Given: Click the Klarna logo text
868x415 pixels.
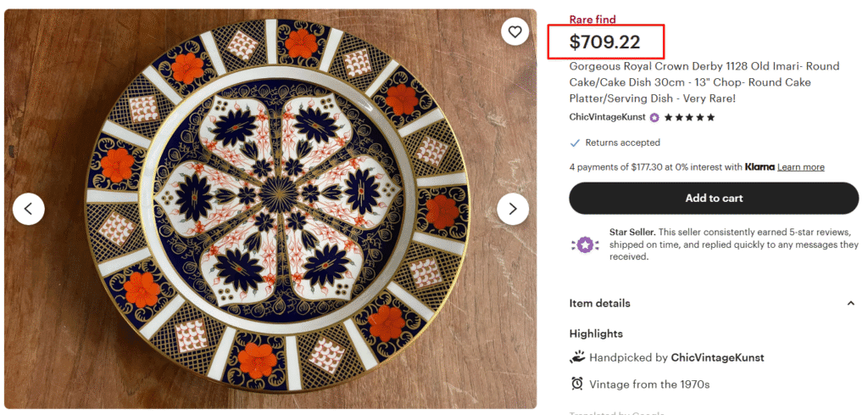Looking at the screenshot, I should pyautogui.click(x=759, y=167).
